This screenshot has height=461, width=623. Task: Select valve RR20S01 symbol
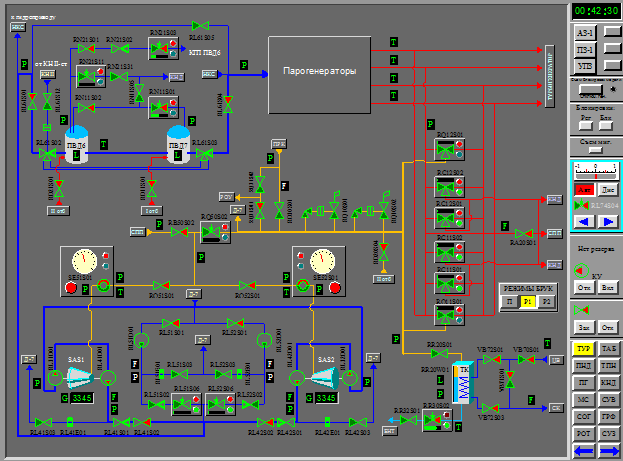(x=439, y=353)
